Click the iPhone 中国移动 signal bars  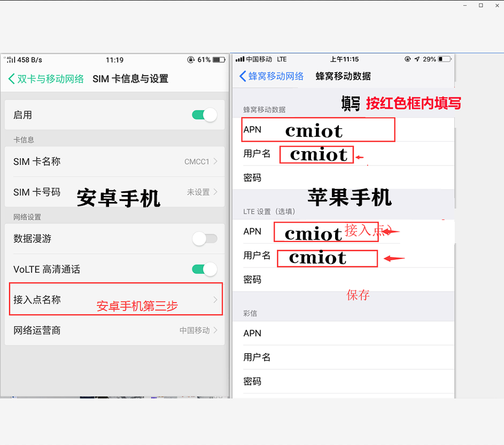click(240, 59)
